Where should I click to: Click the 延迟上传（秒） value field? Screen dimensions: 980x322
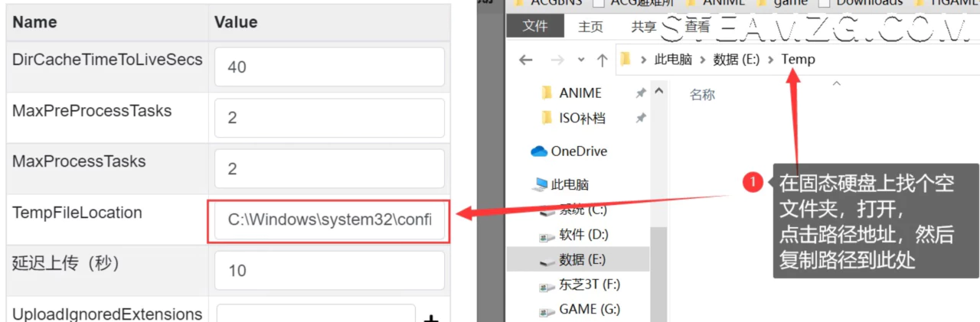(x=329, y=271)
